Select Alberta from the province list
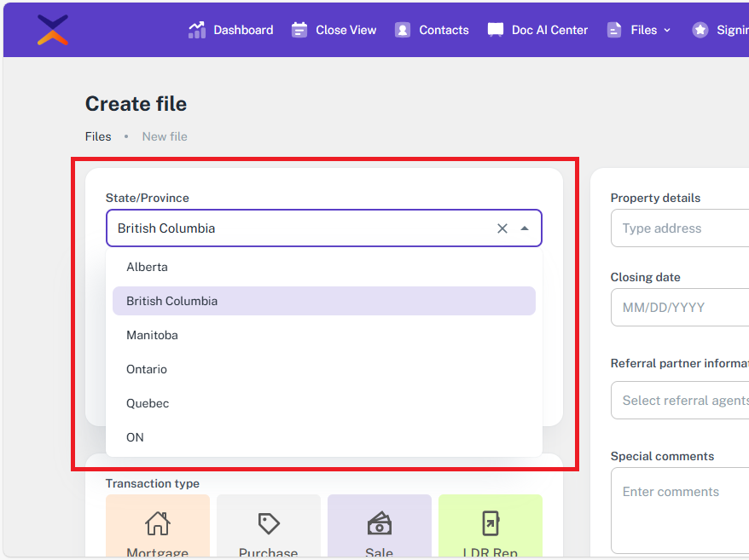 click(147, 267)
